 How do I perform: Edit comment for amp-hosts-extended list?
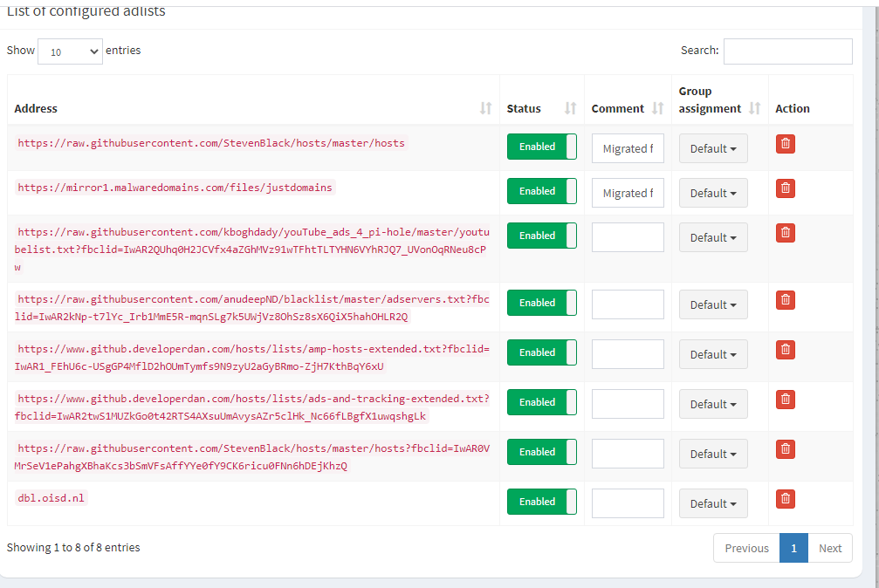pos(628,354)
